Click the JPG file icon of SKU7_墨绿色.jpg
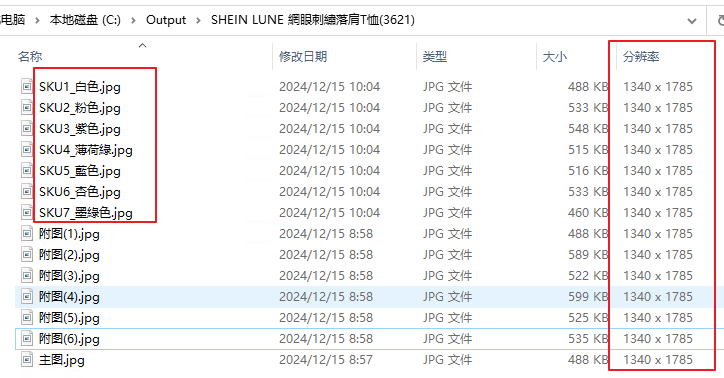Screen dimensions: 724x378 (27, 212)
